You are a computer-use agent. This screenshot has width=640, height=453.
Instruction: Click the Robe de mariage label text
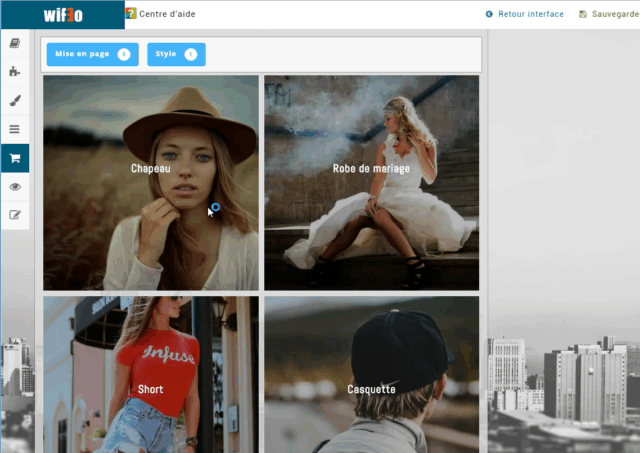click(371, 169)
